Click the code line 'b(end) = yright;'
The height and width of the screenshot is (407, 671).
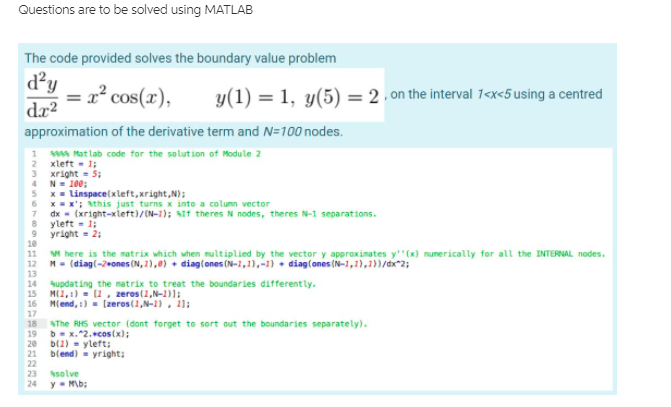point(88,354)
